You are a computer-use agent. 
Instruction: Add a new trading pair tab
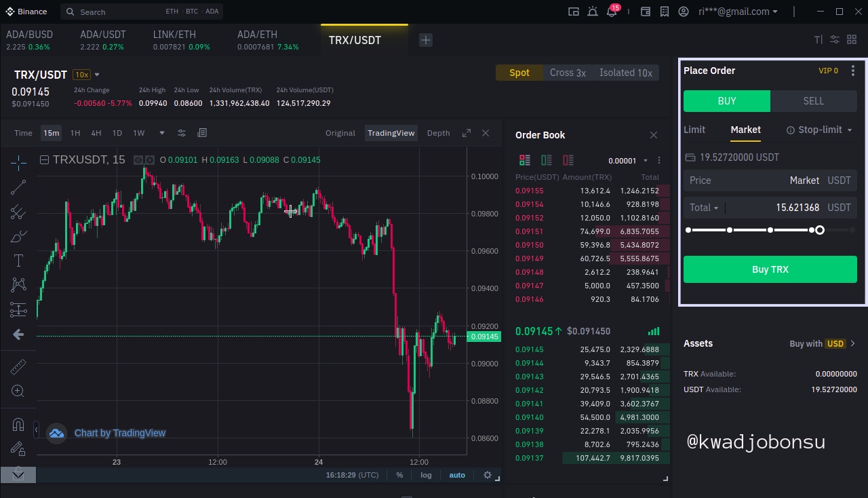426,40
